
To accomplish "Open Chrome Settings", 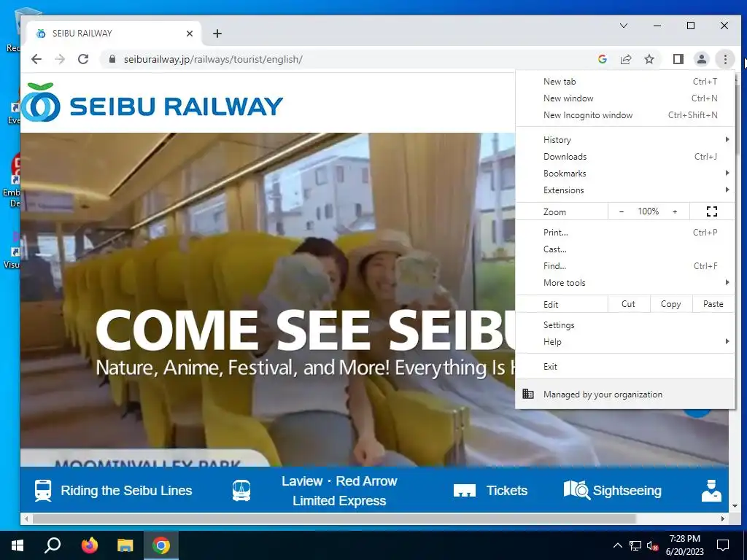I will 625,324.
